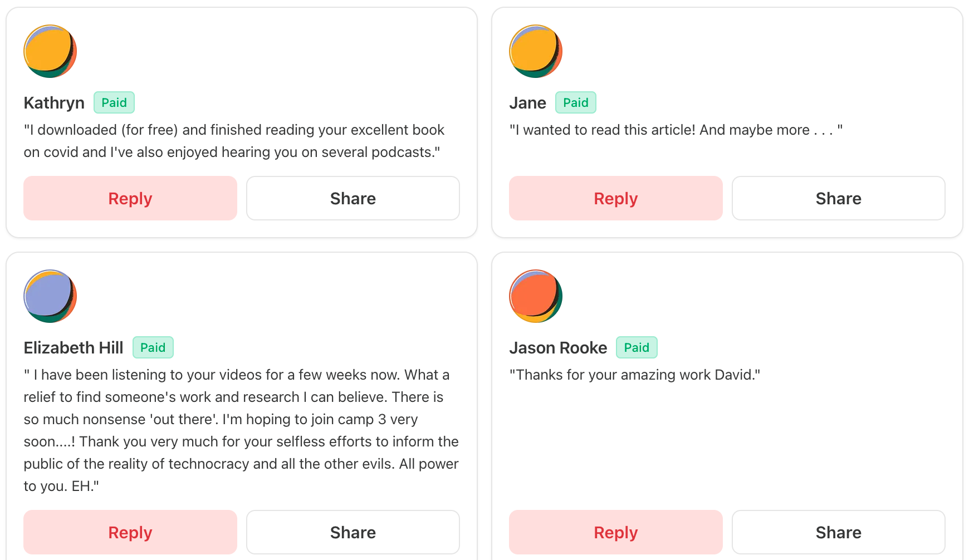
Task: Click the Paid badge beside Jane
Action: tap(576, 102)
